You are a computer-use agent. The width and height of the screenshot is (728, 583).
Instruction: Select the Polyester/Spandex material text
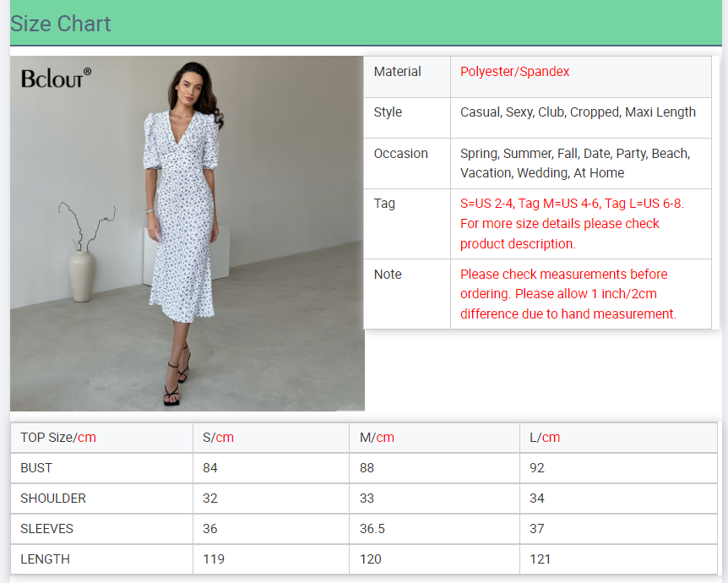pos(514,72)
